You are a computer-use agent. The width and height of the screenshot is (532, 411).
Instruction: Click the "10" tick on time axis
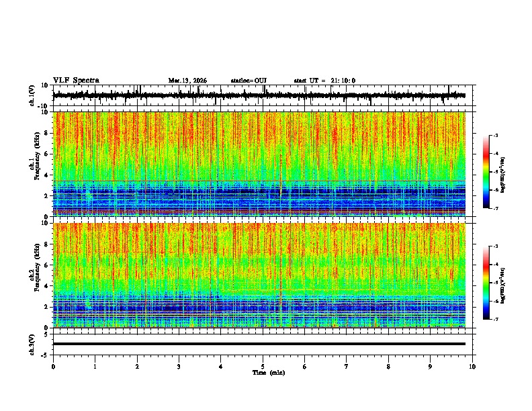point(472,367)
